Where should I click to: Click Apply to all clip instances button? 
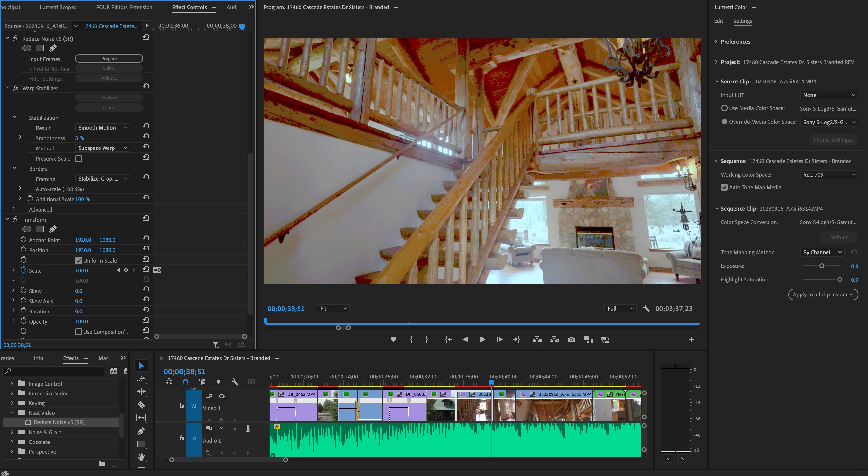coord(823,295)
